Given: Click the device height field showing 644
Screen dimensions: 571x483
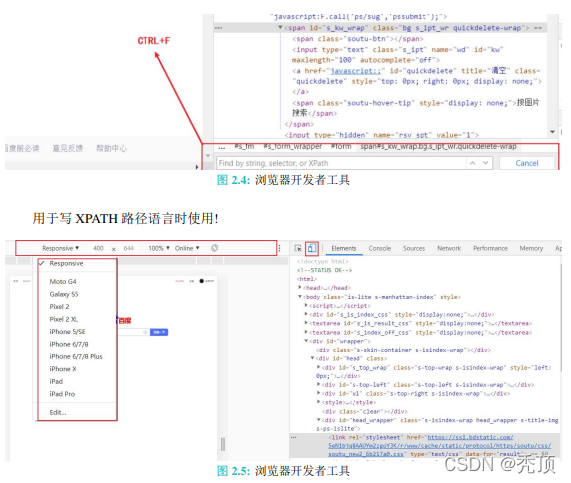Looking at the screenshot, I should 129,248.
